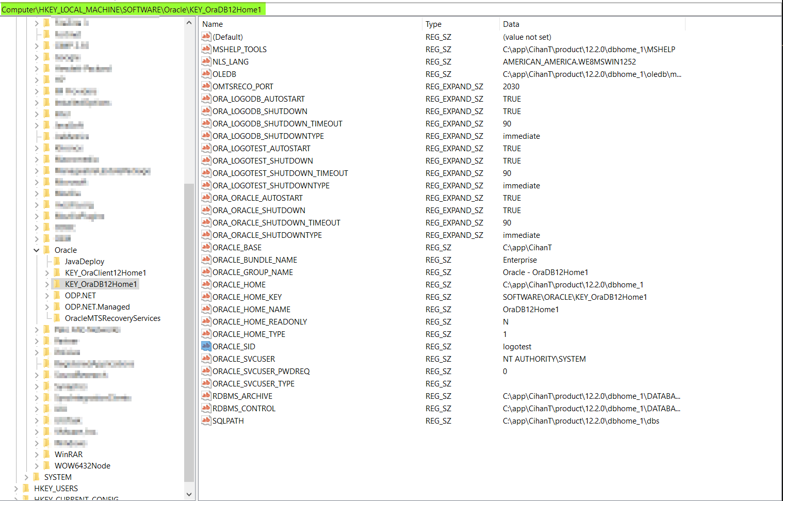Expand the WOW6432Node key
The image size is (786, 506).
coord(37,465)
